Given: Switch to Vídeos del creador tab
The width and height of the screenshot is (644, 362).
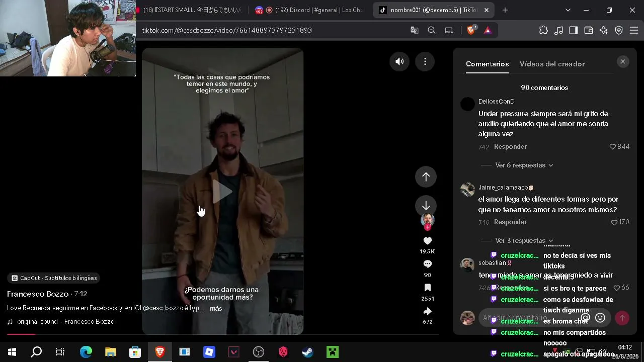Looking at the screenshot, I should point(552,64).
